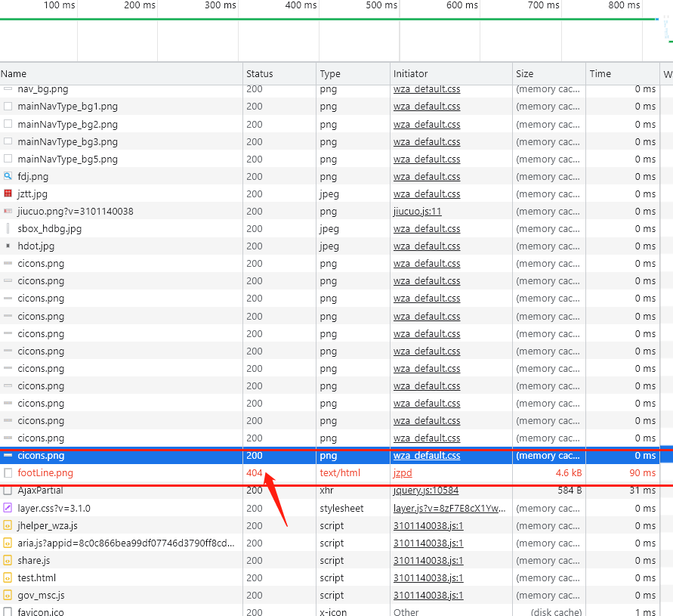673x616 pixels.
Task: Sort by the Size column header
Action: (525, 74)
